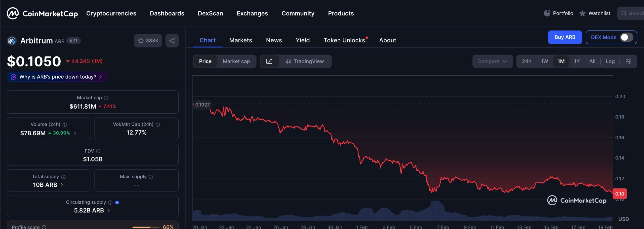Click the Buy ARB button
The image size is (644, 229).
click(565, 37)
